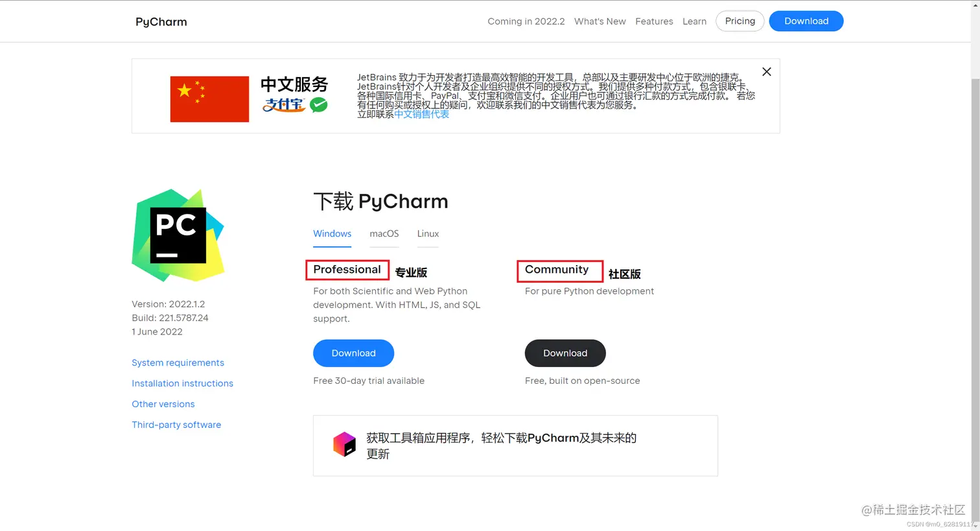Open the What's New page
This screenshot has height=531, width=980.
tap(600, 21)
